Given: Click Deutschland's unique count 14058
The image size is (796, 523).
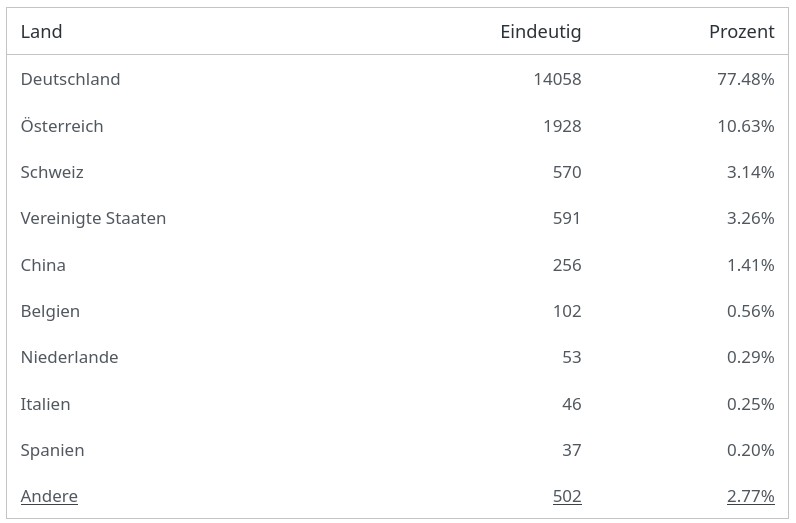Looking at the screenshot, I should (x=557, y=79).
